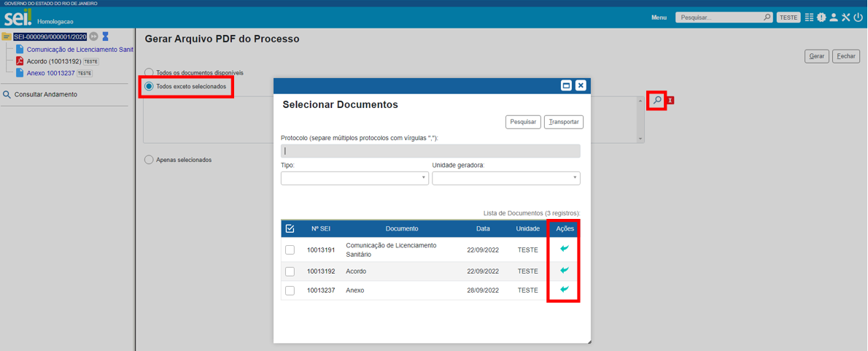Click the red X remove icon

pyautogui.click(x=671, y=100)
